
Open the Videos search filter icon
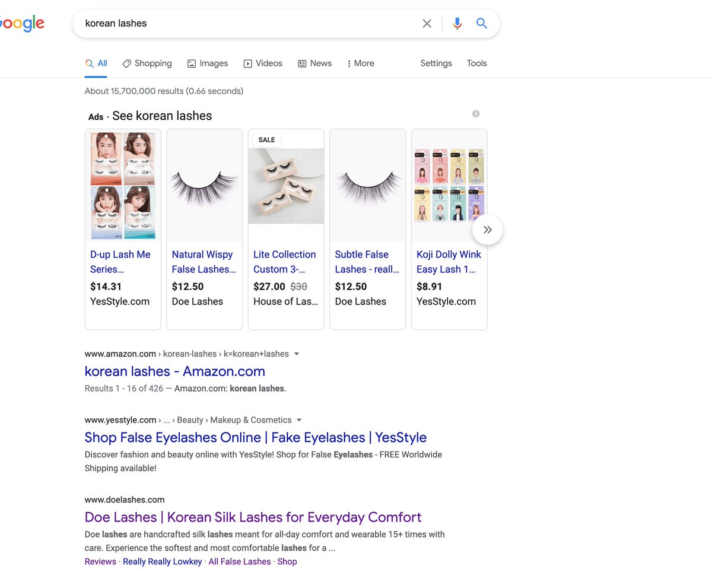point(247,63)
